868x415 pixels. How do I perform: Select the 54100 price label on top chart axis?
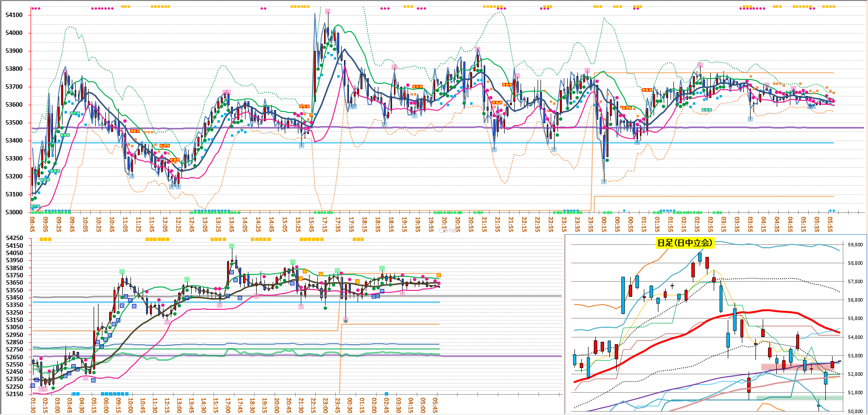coord(14,15)
